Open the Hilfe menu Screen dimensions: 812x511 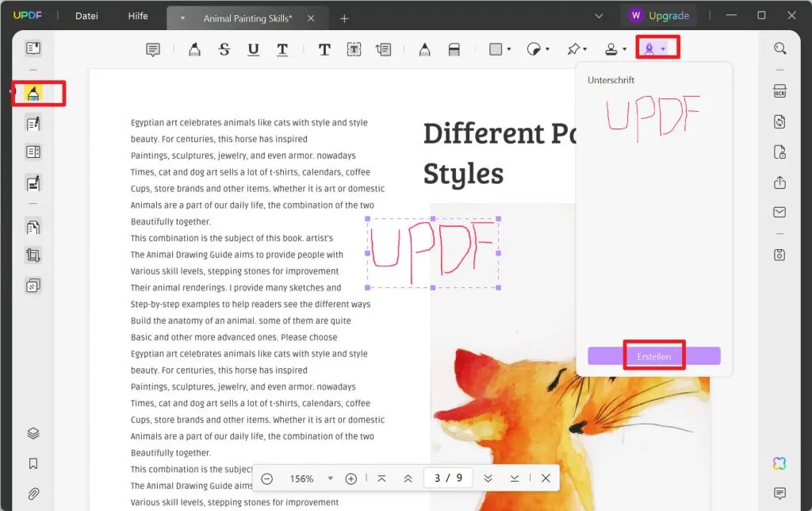click(x=137, y=16)
